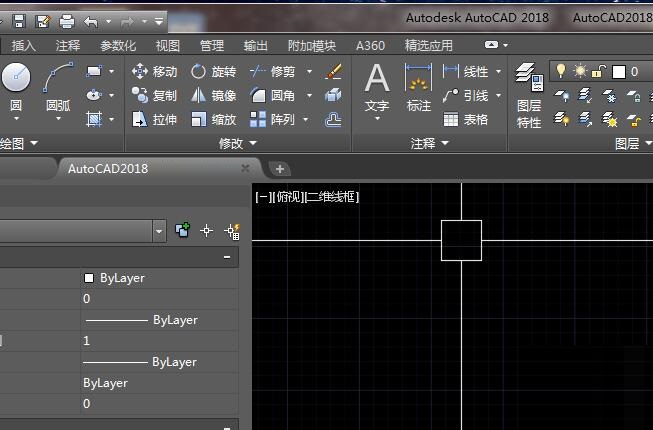Expand the 注释 (Annotation) panel dropdown
This screenshot has width=653, height=430.
point(444,144)
